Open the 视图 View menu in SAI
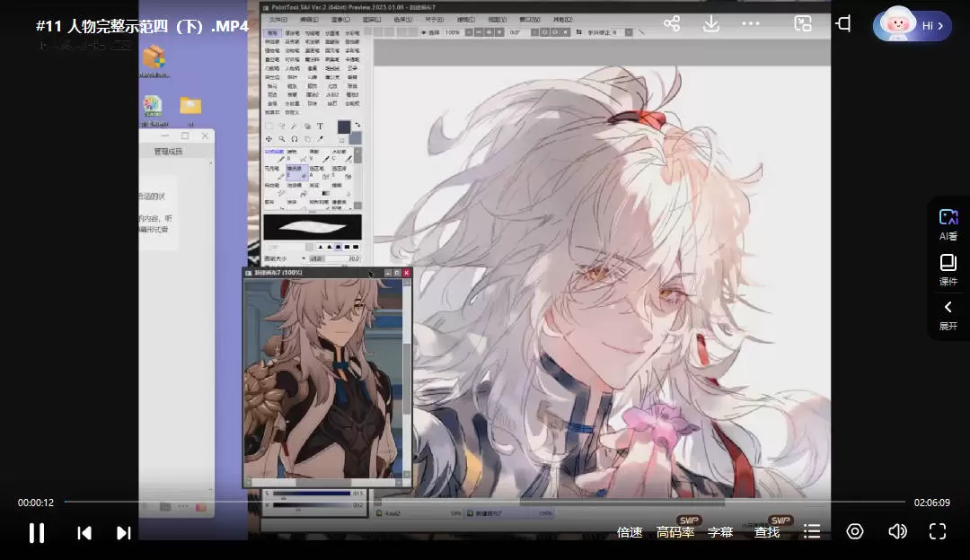The width and height of the screenshot is (970, 560). point(497,20)
